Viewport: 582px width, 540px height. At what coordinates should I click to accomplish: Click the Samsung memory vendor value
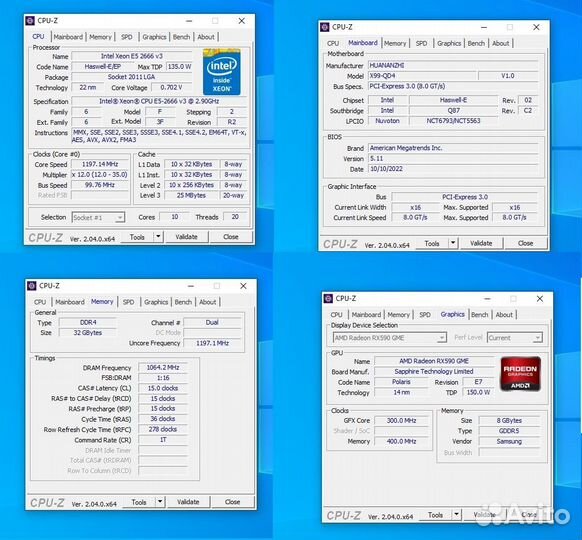[x=509, y=441]
